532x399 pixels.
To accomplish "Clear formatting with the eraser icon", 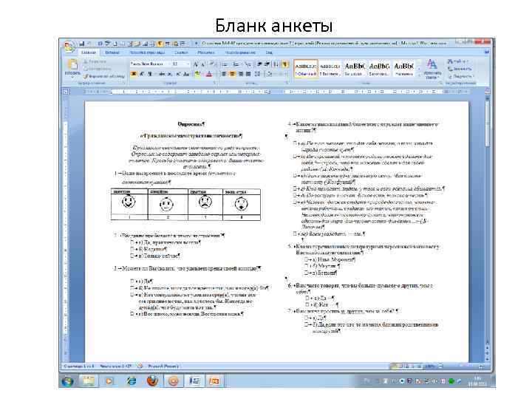I will coord(212,64).
